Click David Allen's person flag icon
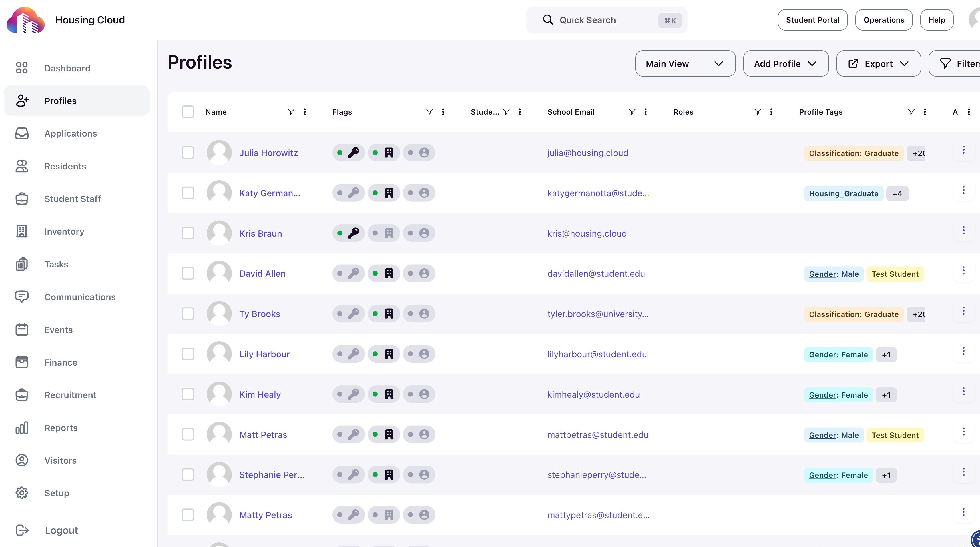This screenshot has width=980, height=547. pyautogui.click(x=424, y=273)
